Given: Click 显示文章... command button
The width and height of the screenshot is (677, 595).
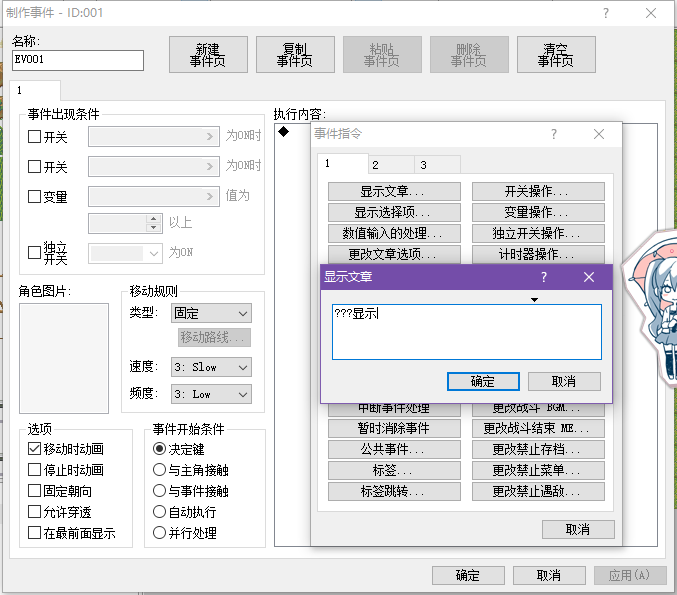Looking at the screenshot, I should (394, 191).
